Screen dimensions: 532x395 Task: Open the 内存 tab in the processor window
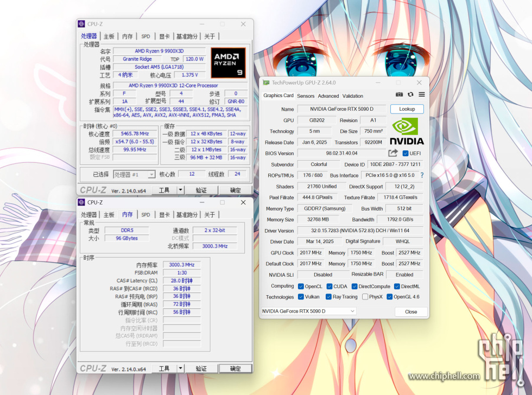pyautogui.click(x=127, y=36)
